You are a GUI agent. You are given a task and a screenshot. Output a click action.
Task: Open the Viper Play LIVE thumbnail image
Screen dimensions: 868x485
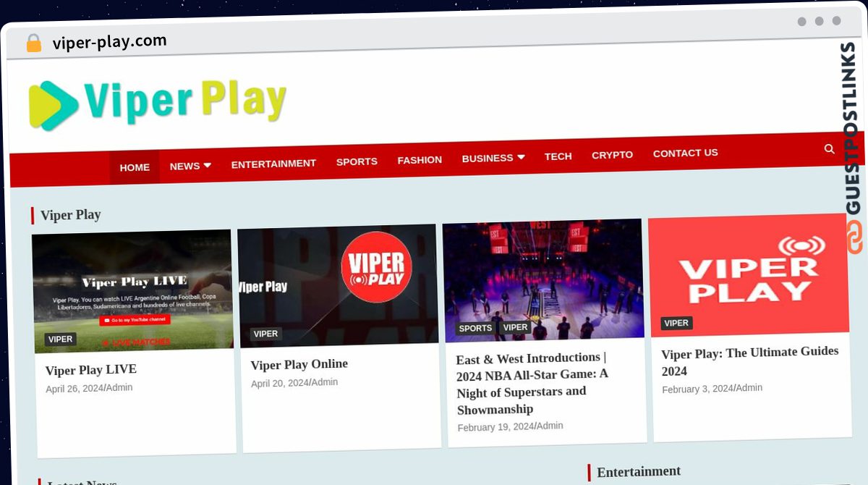tap(132, 292)
